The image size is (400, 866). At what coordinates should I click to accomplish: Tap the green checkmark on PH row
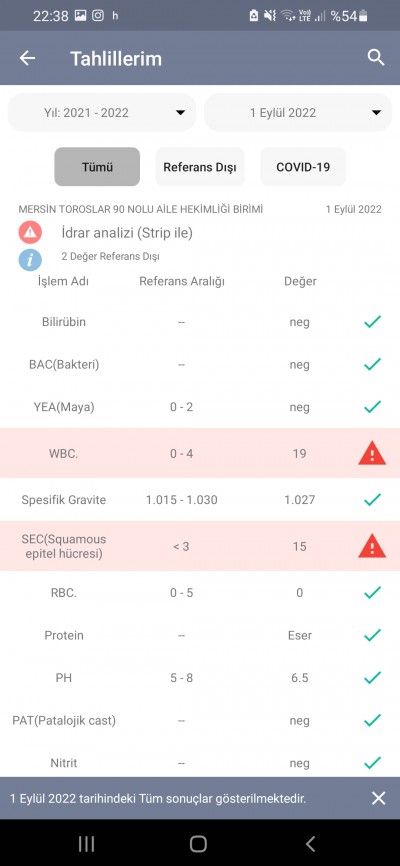pyautogui.click(x=372, y=677)
